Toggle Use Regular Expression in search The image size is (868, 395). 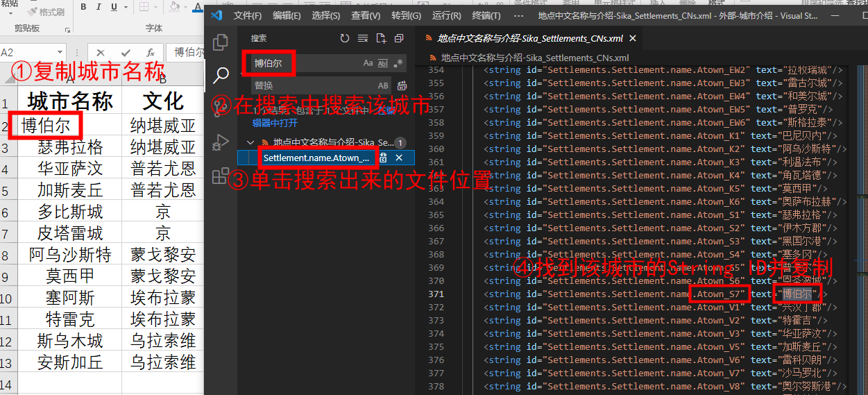coord(398,63)
